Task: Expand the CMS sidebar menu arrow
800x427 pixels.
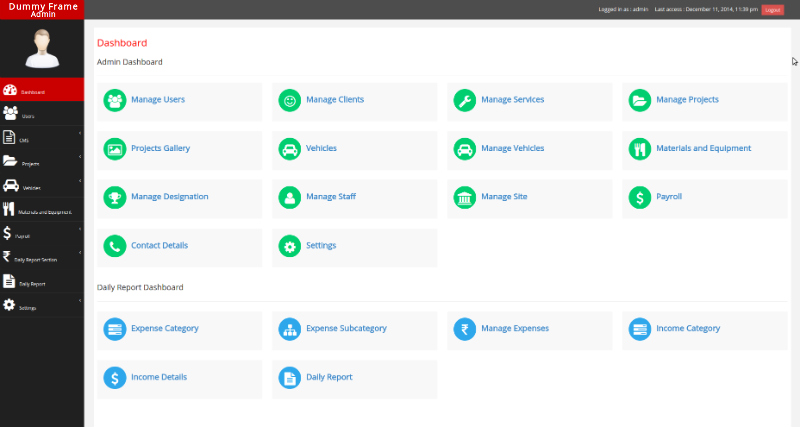Action: (79, 133)
